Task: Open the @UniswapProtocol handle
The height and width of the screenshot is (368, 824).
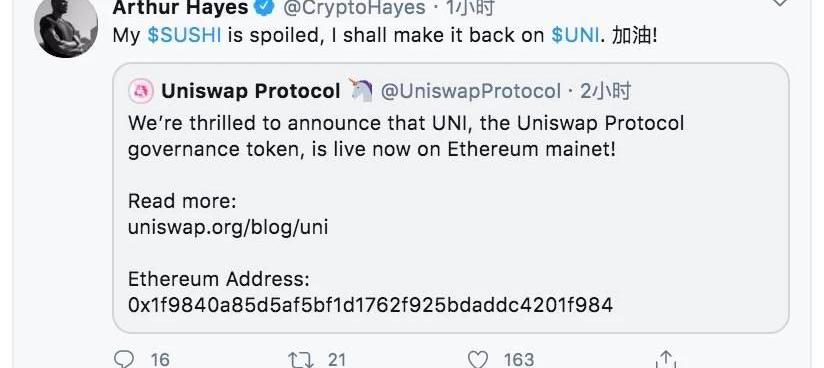Action: tap(470, 91)
